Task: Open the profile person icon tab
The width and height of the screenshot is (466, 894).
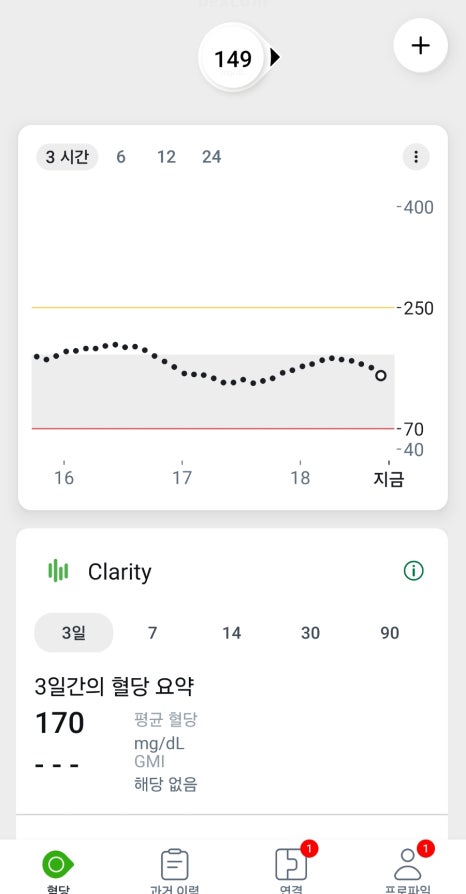Action: click(408, 865)
